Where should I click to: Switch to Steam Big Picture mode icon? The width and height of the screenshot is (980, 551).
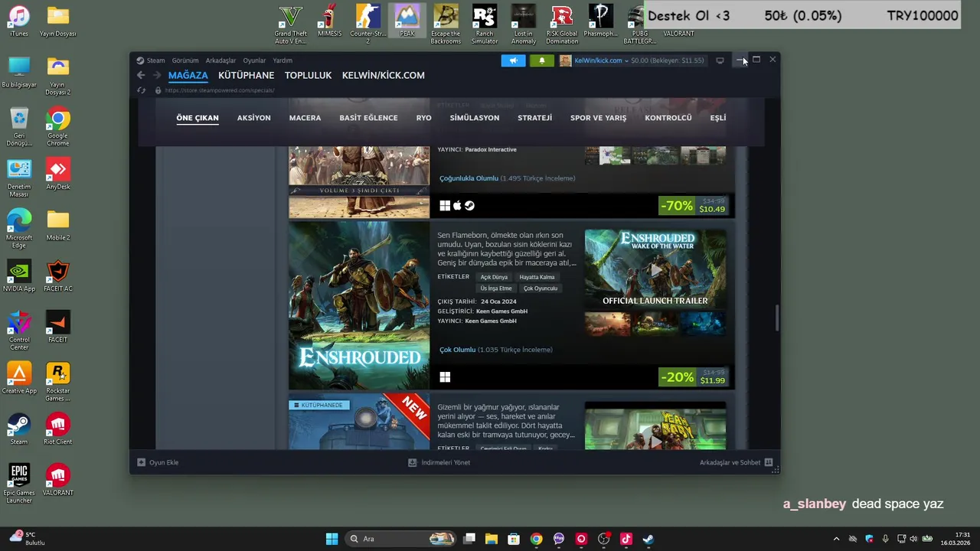tap(720, 60)
